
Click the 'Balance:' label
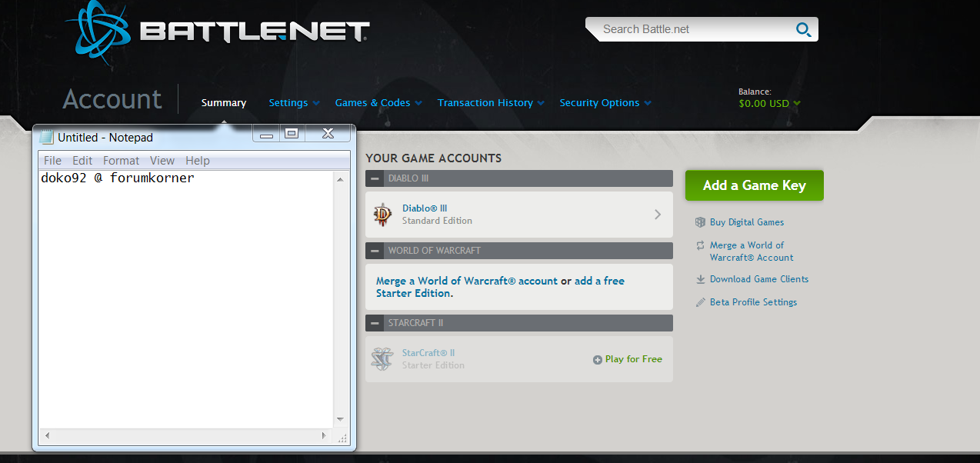[x=755, y=92]
